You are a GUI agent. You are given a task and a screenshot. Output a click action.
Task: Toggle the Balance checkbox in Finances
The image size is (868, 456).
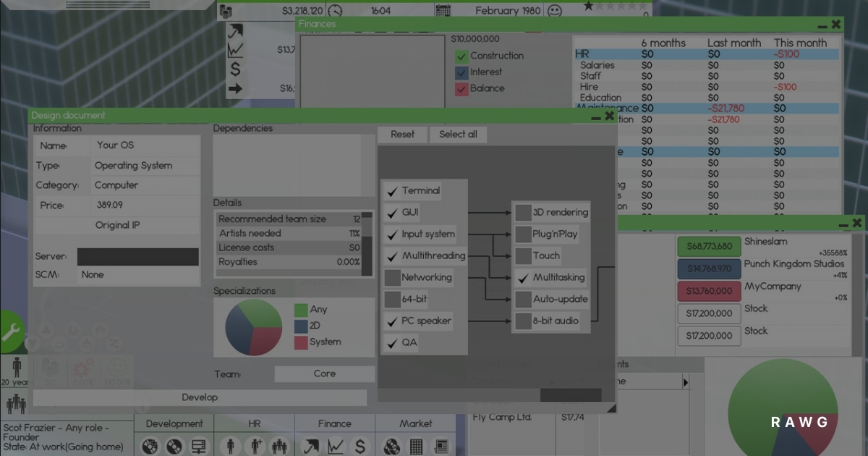[x=461, y=88]
